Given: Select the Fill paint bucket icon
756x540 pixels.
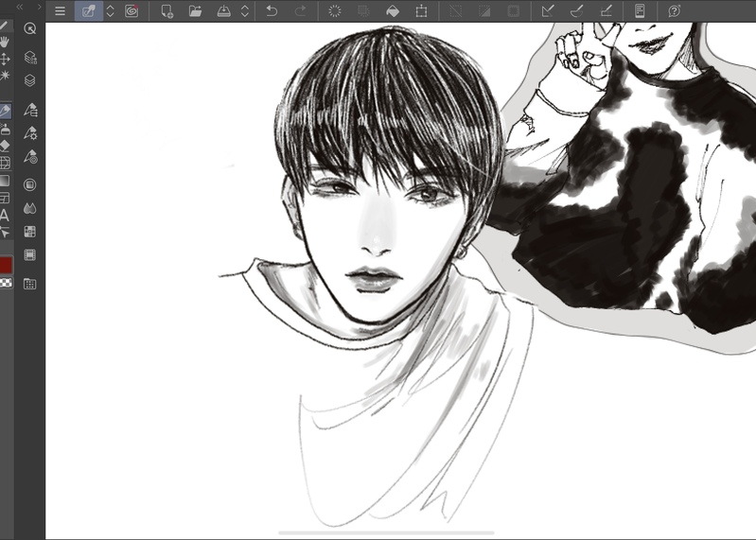Looking at the screenshot, I should pyautogui.click(x=393, y=10).
